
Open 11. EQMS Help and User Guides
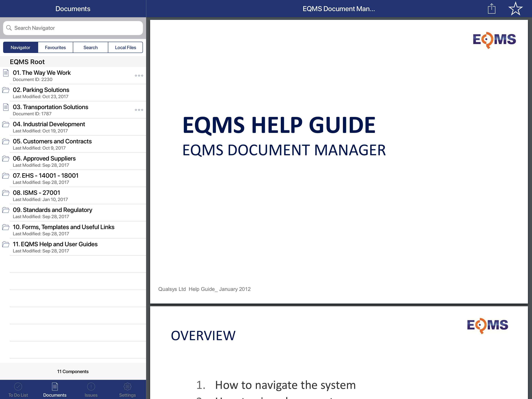pos(73,247)
